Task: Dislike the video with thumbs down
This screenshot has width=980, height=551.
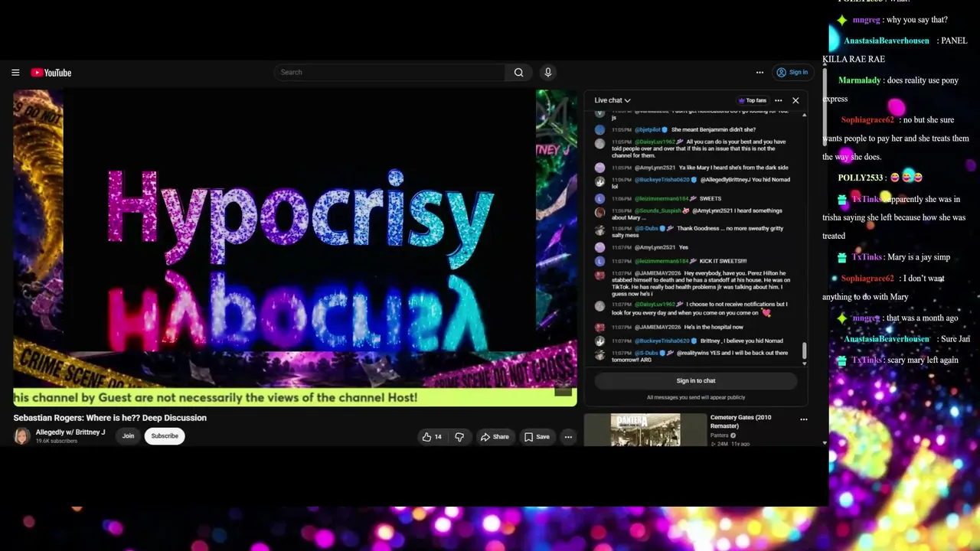Action: (459, 436)
